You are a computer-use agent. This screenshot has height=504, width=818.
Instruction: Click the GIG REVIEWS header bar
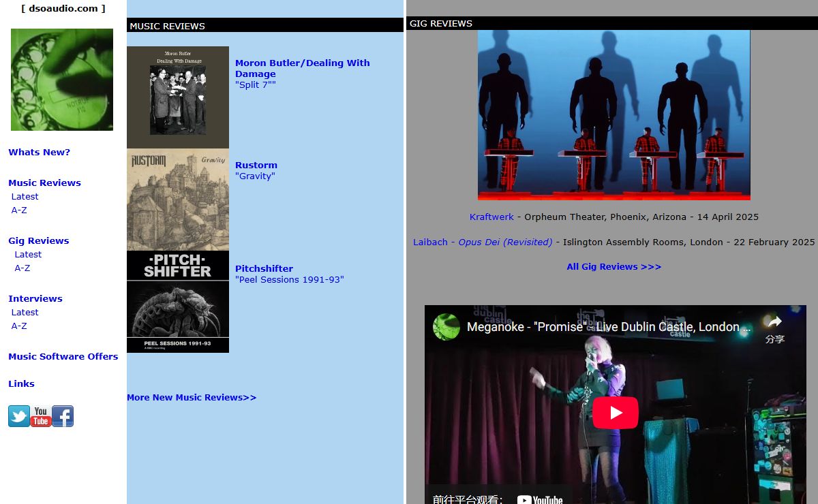(612, 23)
